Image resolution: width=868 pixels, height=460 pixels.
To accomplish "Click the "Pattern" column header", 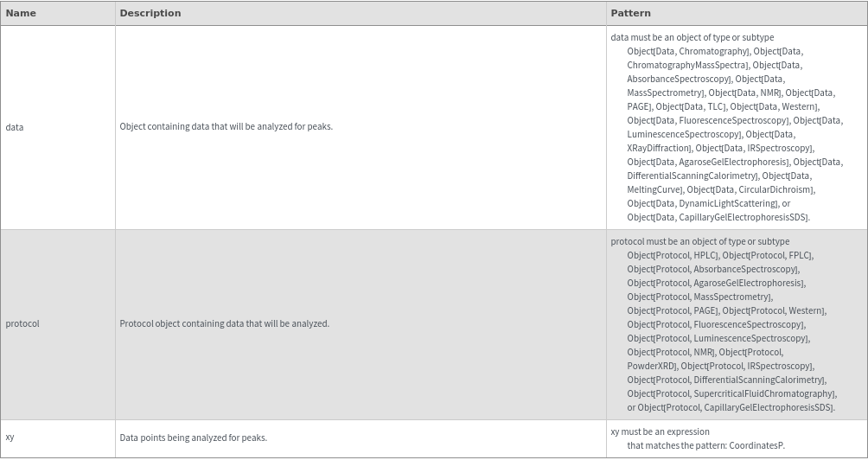I will [630, 13].
